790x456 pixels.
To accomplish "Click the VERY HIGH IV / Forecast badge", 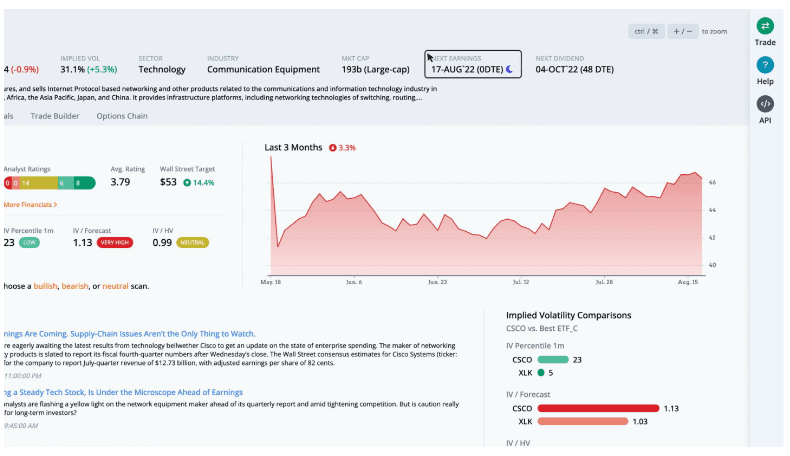I will (115, 242).
